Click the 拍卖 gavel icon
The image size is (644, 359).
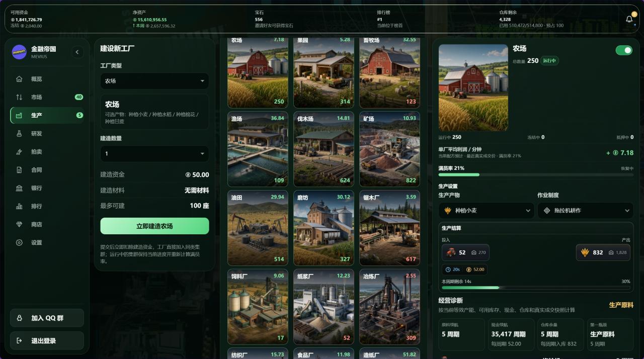[19, 152]
